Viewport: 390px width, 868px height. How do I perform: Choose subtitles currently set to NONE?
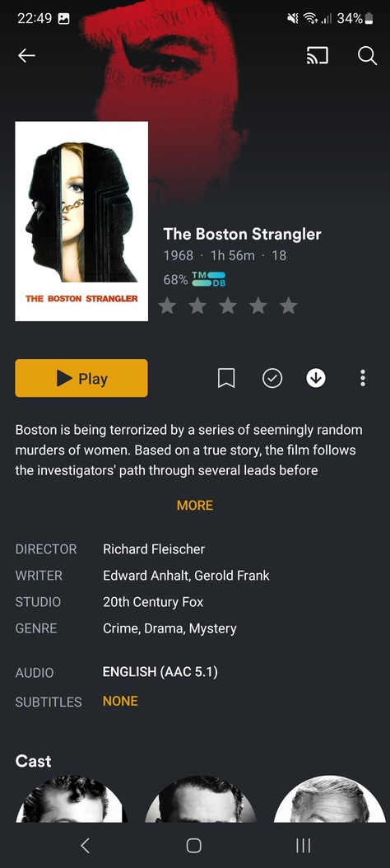120,701
